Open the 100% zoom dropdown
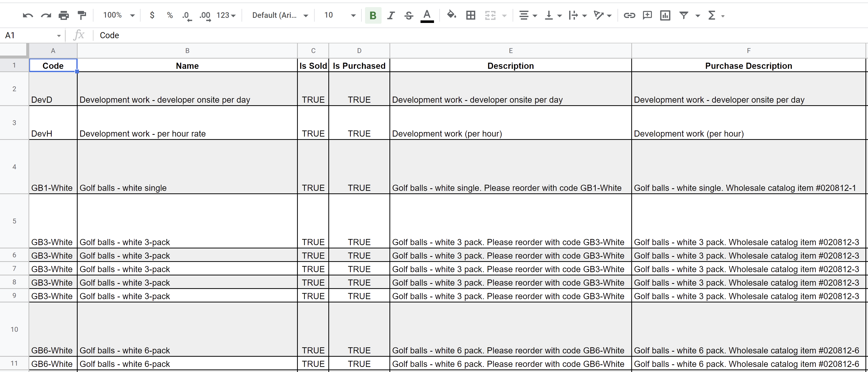Viewport: 868px width, 372px height. click(x=119, y=15)
